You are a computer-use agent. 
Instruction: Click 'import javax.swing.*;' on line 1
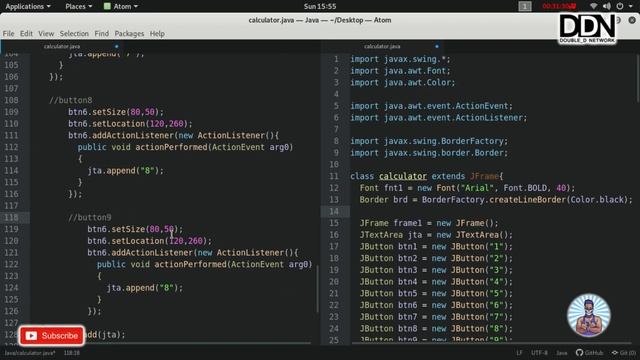[x=400, y=59]
